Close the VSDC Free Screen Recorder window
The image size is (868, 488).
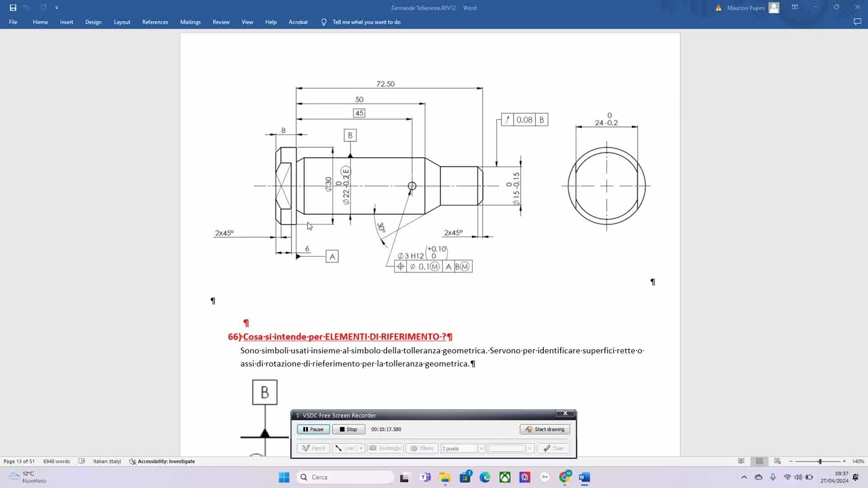click(566, 414)
